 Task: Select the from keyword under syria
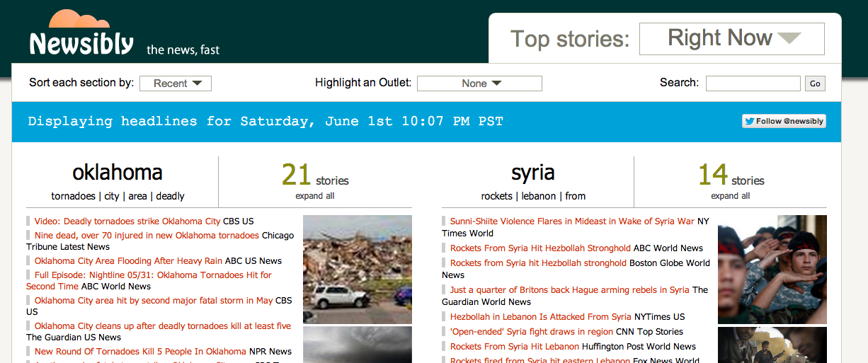click(x=575, y=196)
